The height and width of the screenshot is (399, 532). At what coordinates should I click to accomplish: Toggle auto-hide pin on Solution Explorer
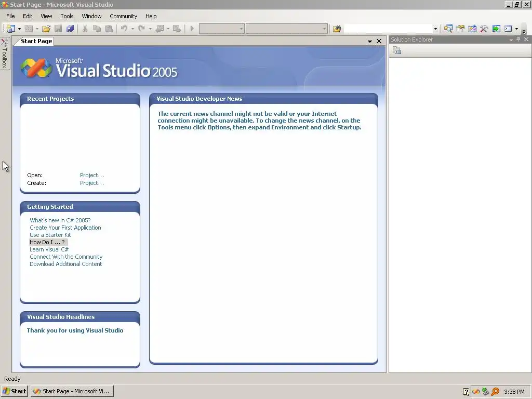(x=518, y=39)
